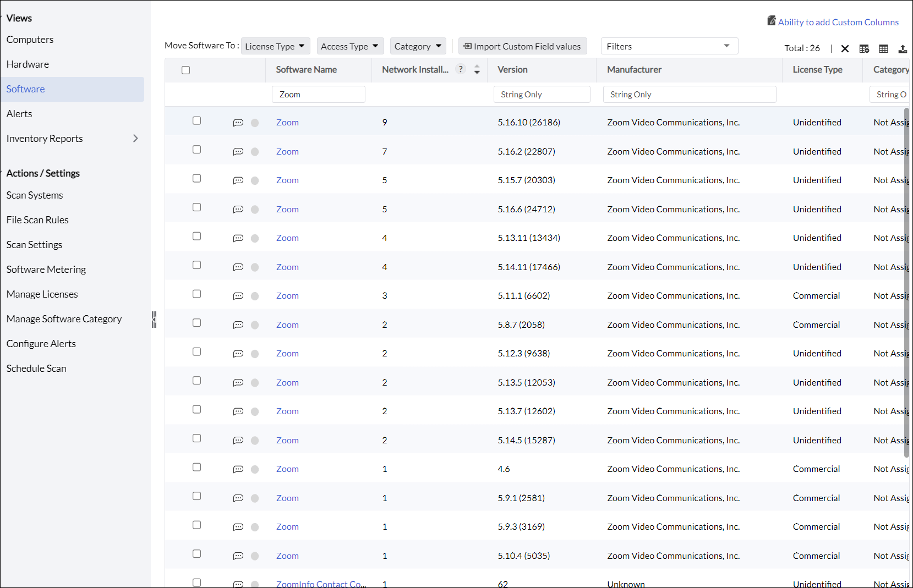Click status dot for Zoom 5.13.7 (12602)

pyautogui.click(x=255, y=411)
